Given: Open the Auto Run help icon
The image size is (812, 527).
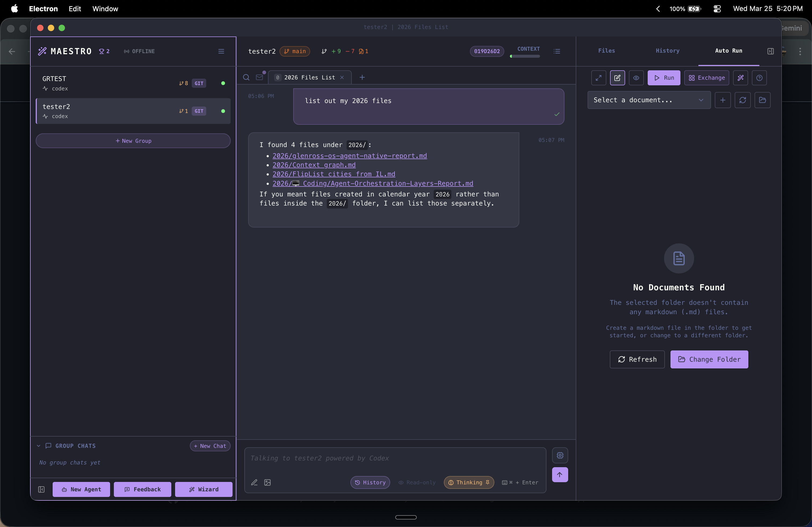Looking at the screenshot, I should [759, 78].
